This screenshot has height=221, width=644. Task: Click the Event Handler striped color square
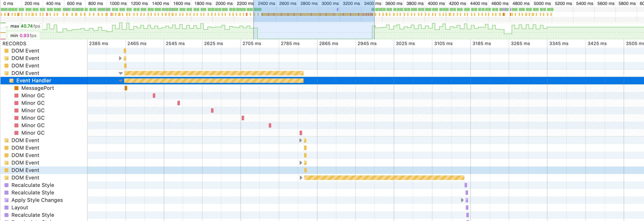pos(11,80)
